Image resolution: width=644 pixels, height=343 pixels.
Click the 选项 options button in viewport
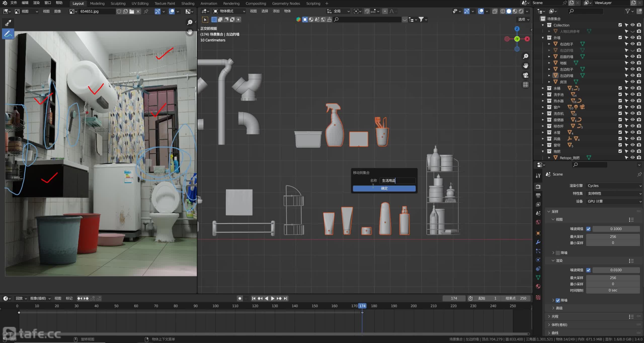[x=524, y=20]
